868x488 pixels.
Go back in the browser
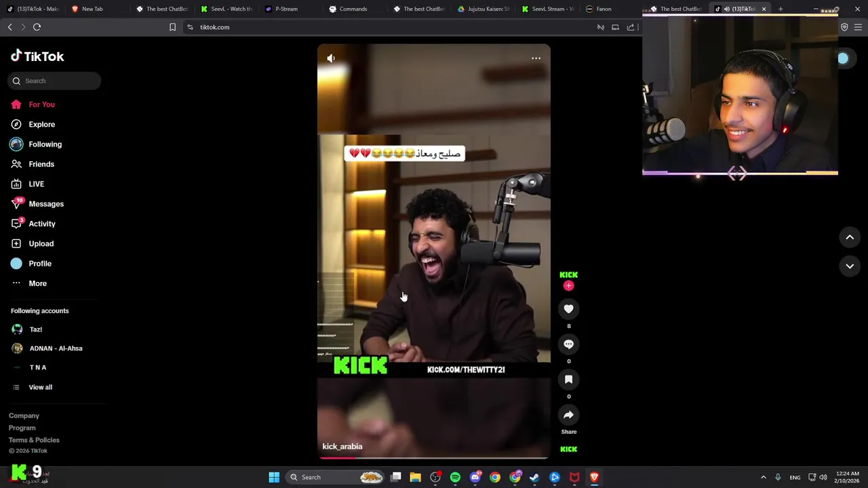9,27
